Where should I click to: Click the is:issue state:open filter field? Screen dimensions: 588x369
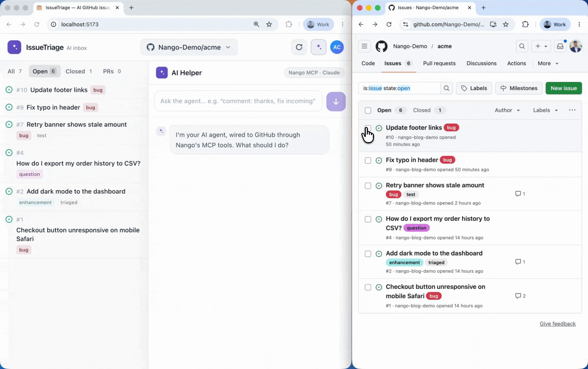(400, 88)
